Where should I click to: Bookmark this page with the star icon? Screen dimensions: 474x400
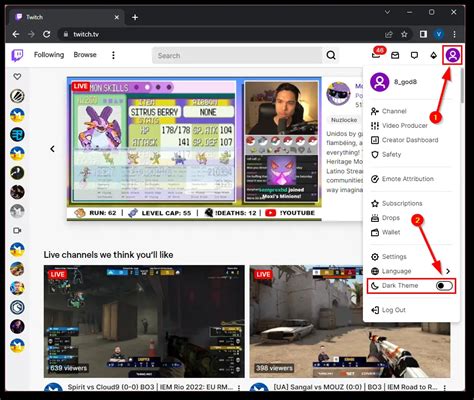click(x=404, y=34)
